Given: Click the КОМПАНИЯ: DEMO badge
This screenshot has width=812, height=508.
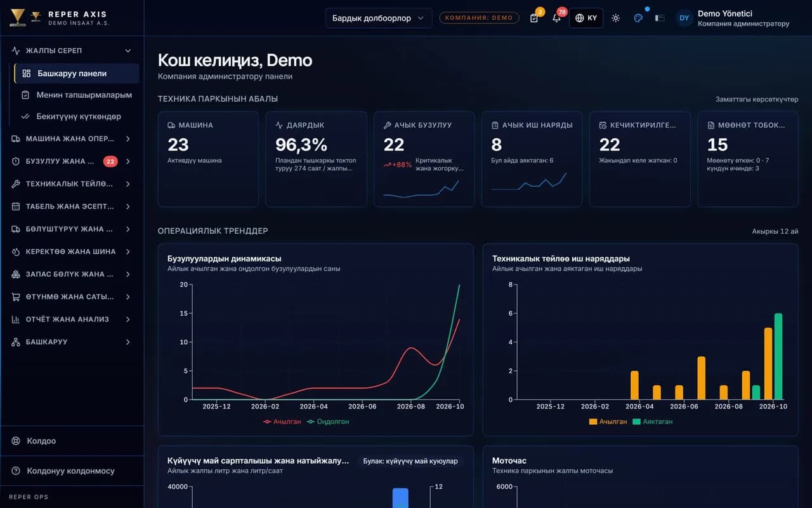Looking at the screenshot, I should pyautogui.click(x=479, y=18).
